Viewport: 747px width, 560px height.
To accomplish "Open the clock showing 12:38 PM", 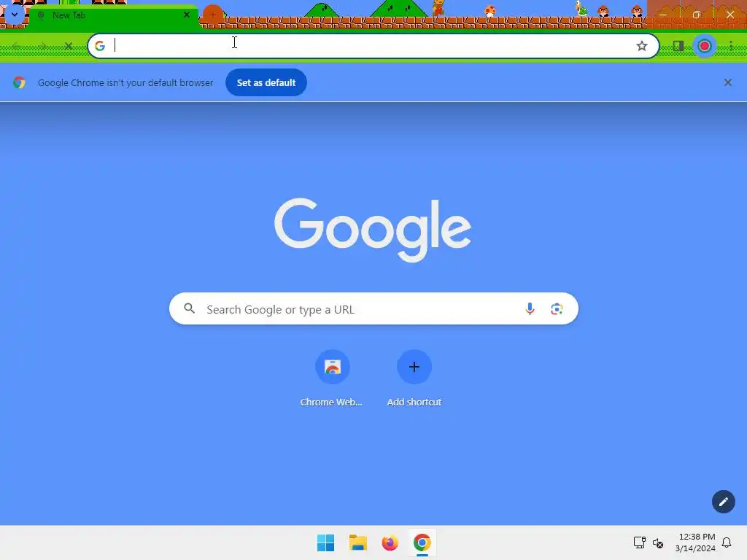I will [x=695, y=542].
